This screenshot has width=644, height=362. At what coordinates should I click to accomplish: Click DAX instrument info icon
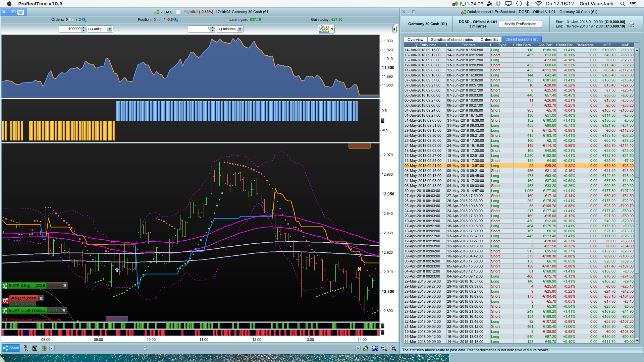(x=178, y=12)
